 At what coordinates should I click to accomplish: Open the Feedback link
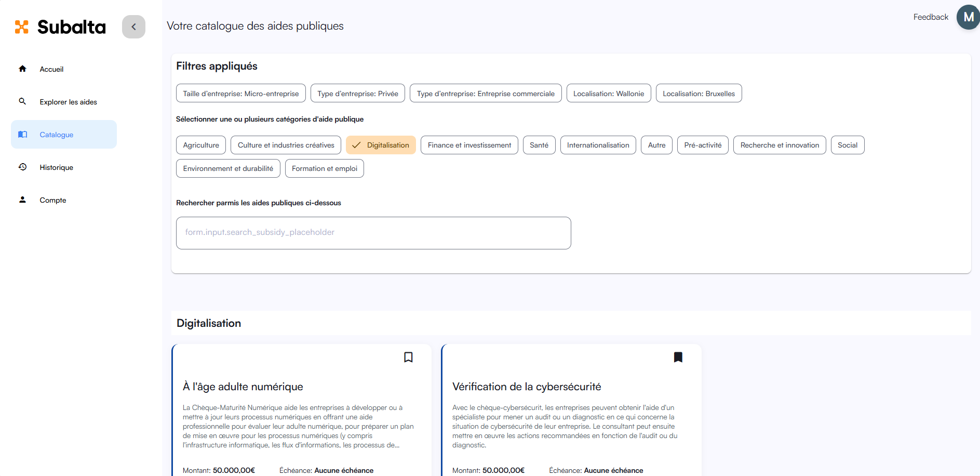point(930,17)
